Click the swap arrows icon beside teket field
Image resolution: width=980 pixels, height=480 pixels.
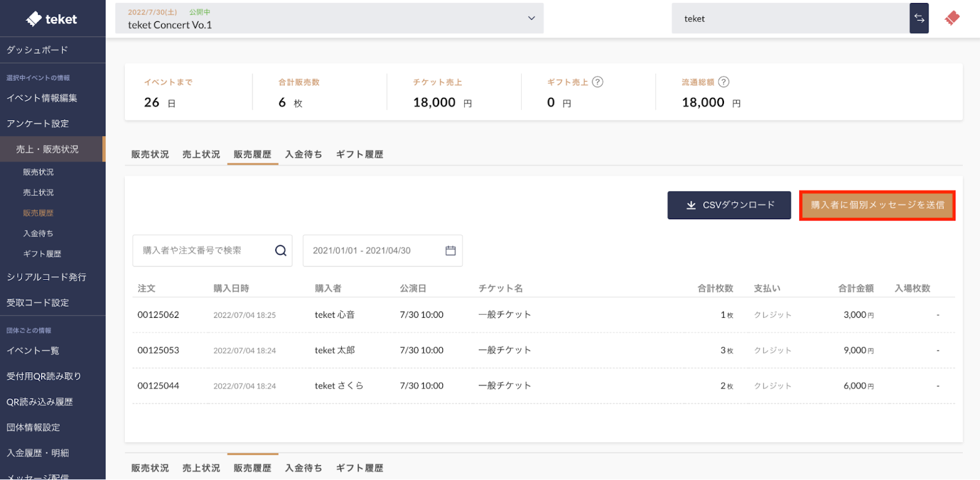click(919, 18)
